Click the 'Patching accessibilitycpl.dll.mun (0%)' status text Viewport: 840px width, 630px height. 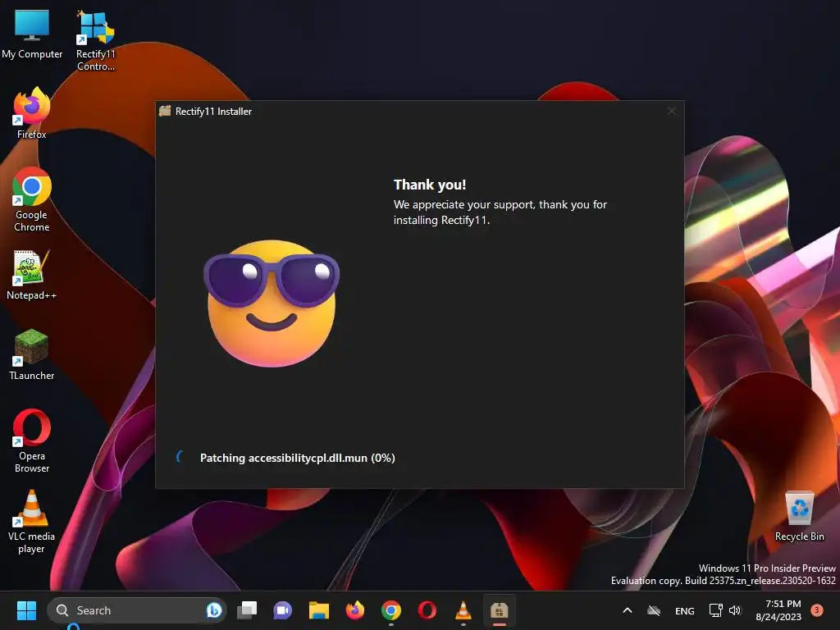(297, 458)
